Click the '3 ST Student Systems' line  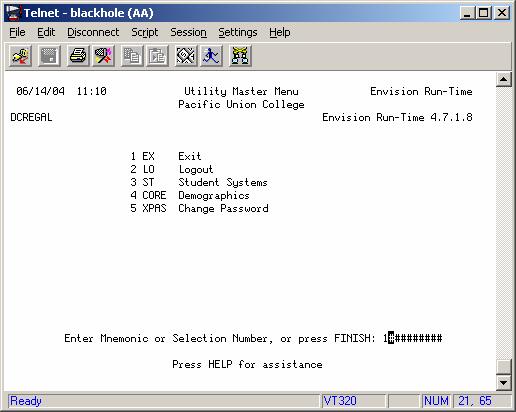point(199,182)
